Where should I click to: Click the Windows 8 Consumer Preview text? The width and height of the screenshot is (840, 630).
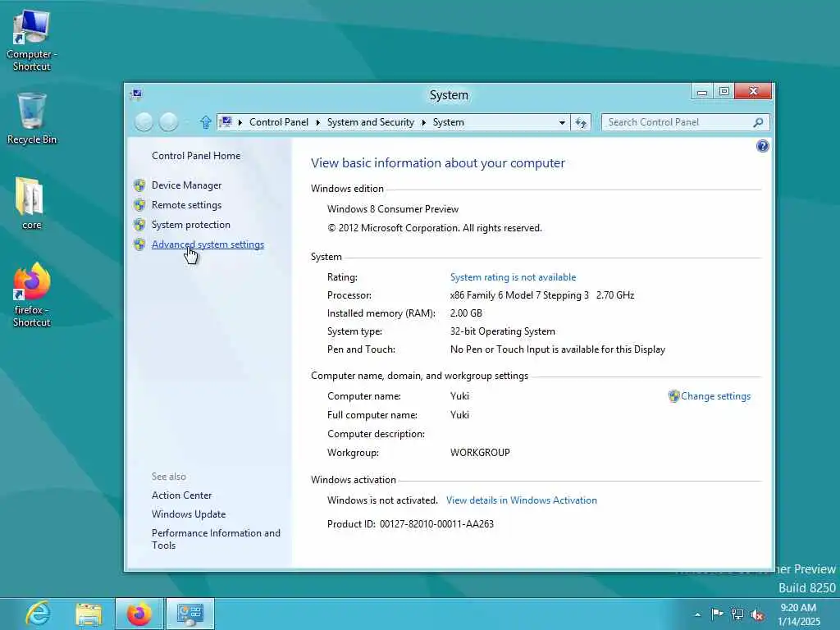pos(393,209)
